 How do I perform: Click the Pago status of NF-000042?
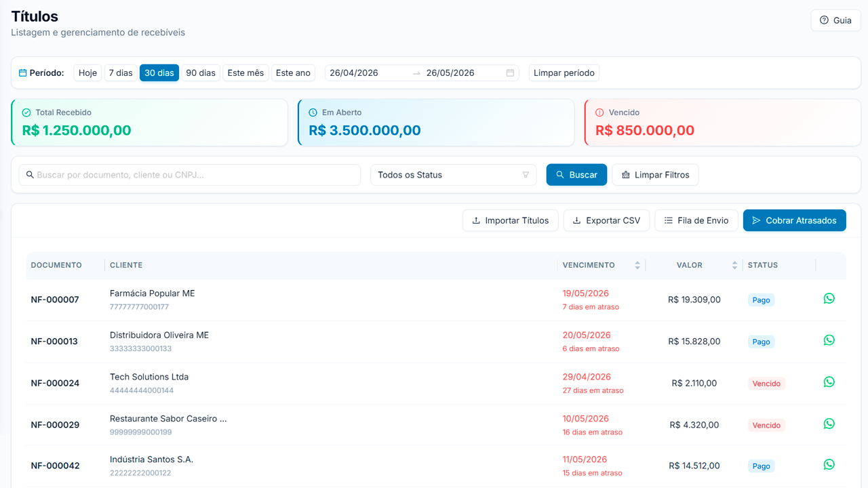(x=761, y=466)
